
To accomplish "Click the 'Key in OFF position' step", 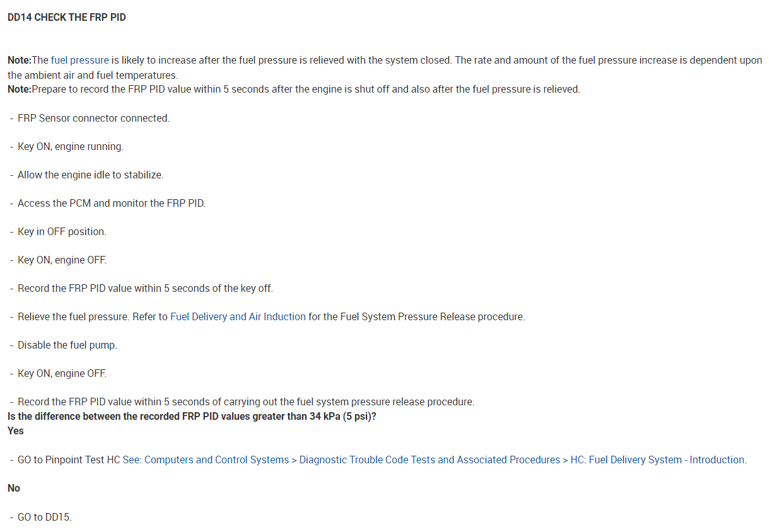I will tap(62, 231).
